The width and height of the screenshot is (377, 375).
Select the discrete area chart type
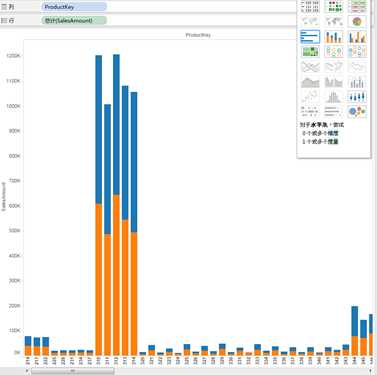(334, 82)
